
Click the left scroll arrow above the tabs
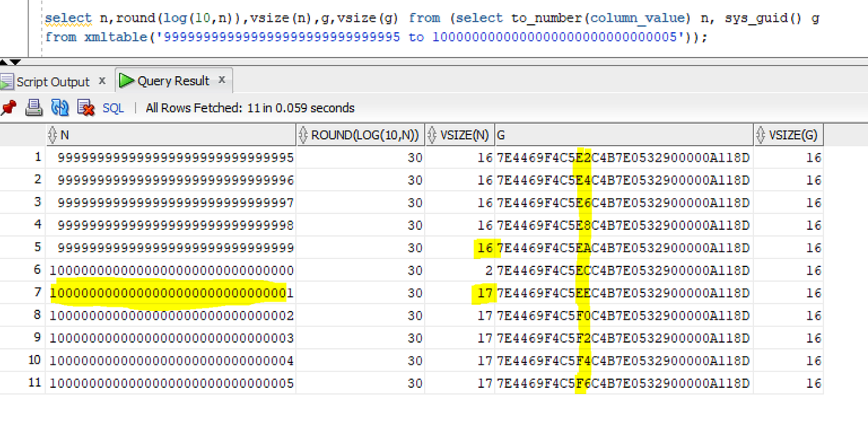point(4,62)
